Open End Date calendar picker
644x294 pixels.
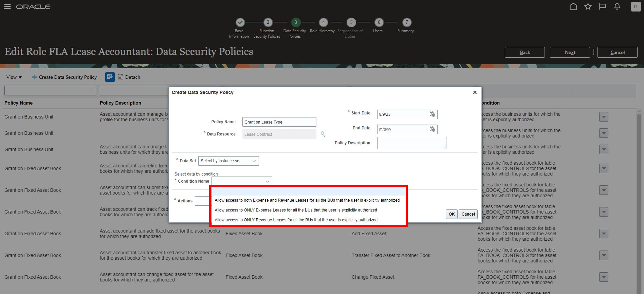tap(432, 129)
